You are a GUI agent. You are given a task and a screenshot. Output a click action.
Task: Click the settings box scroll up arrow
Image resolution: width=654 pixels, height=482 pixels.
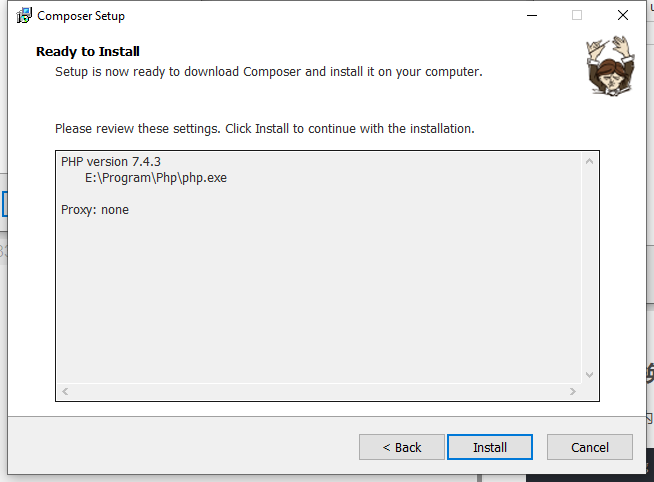[x=589, y=161]
